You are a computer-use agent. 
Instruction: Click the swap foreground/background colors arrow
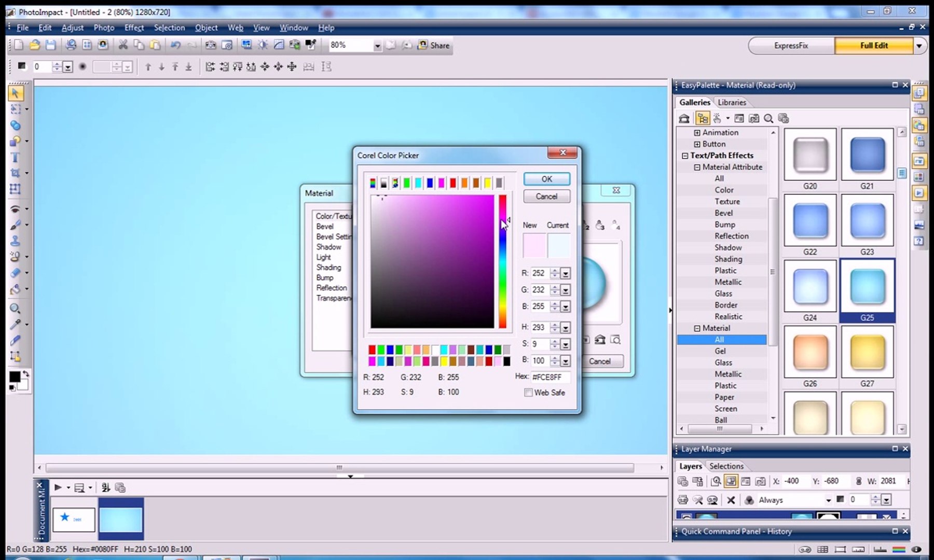click(x=25, y=374)
